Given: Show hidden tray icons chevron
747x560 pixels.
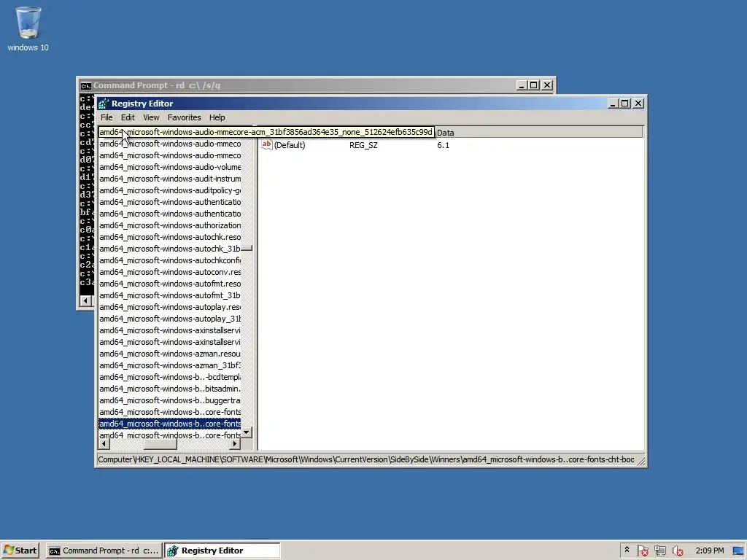Looking at the screenshot, I should tap(627, 550).
